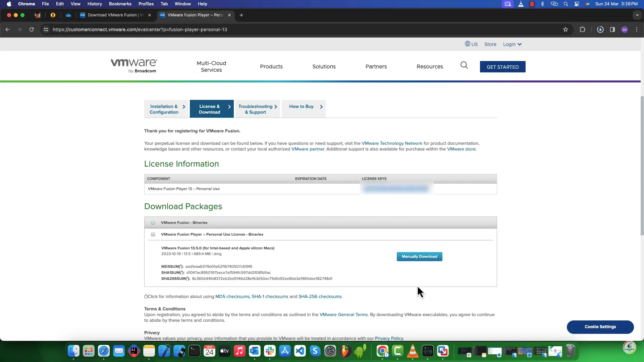Click the US globe region selector
The image size is (644, 362).
(471, 44)
